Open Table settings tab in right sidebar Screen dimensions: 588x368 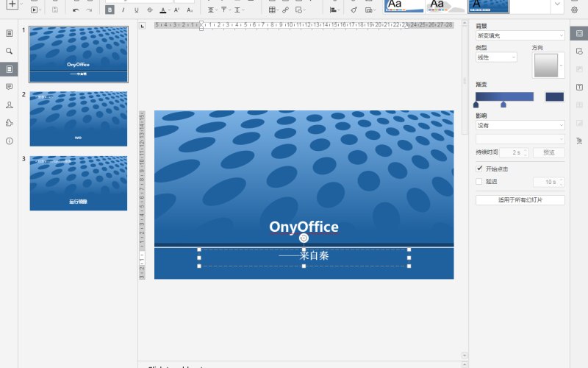(x=579, y=105)
